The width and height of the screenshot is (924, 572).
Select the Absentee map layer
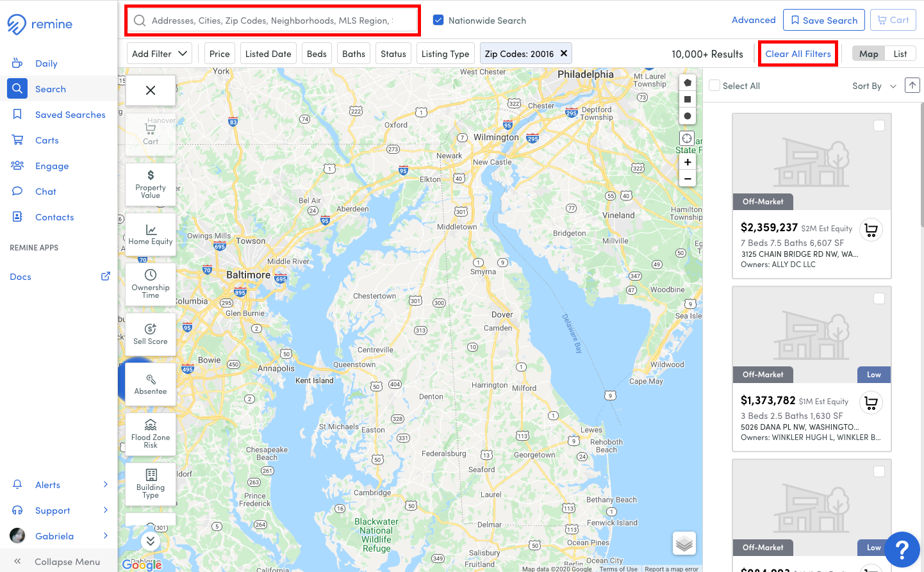[151, 384]
